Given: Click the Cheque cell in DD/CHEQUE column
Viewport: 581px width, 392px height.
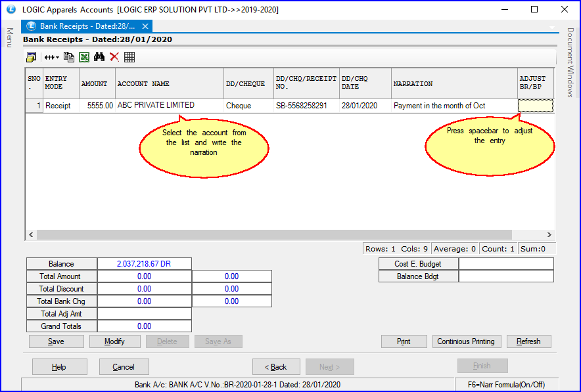Looking at the screenshot, I should (x=248, y=106).
